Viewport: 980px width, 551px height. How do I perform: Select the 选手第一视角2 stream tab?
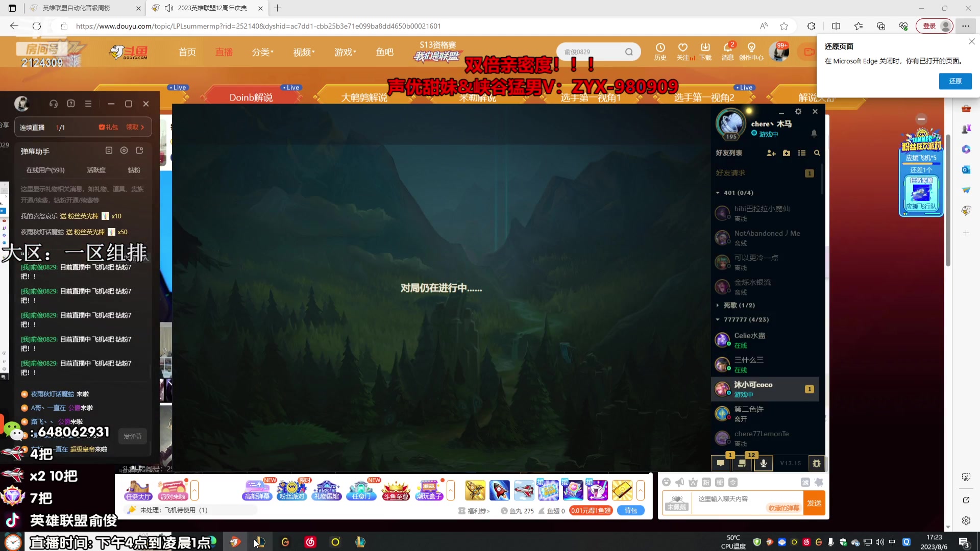(x=704, y=97)
